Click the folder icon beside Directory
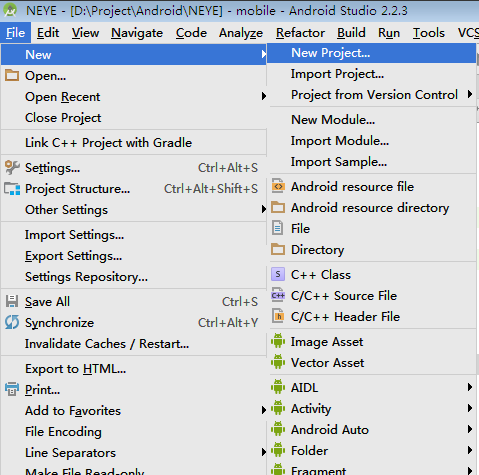This screenshot has width=479, height=475. tap(278, 249)
